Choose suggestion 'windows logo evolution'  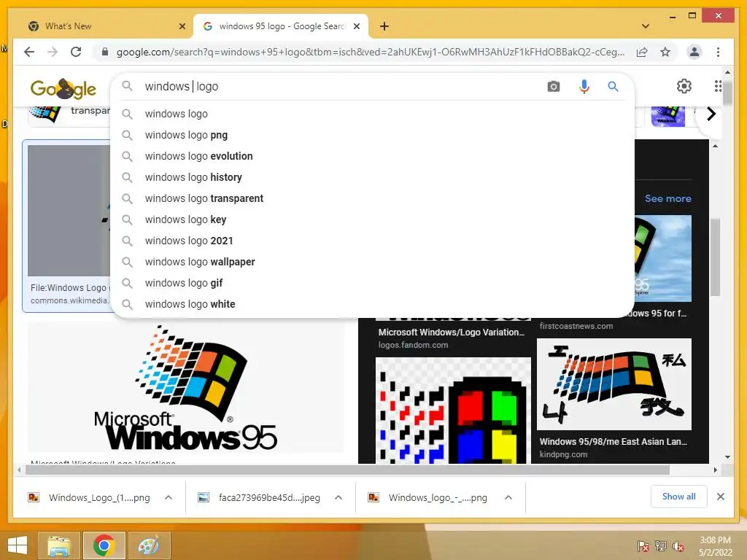click(372, 156)
